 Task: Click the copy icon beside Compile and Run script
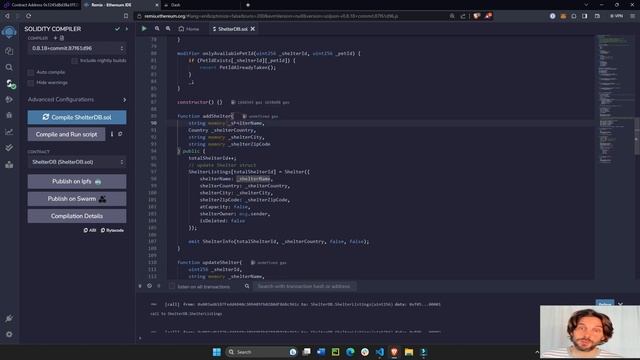[x=120, y=134]
